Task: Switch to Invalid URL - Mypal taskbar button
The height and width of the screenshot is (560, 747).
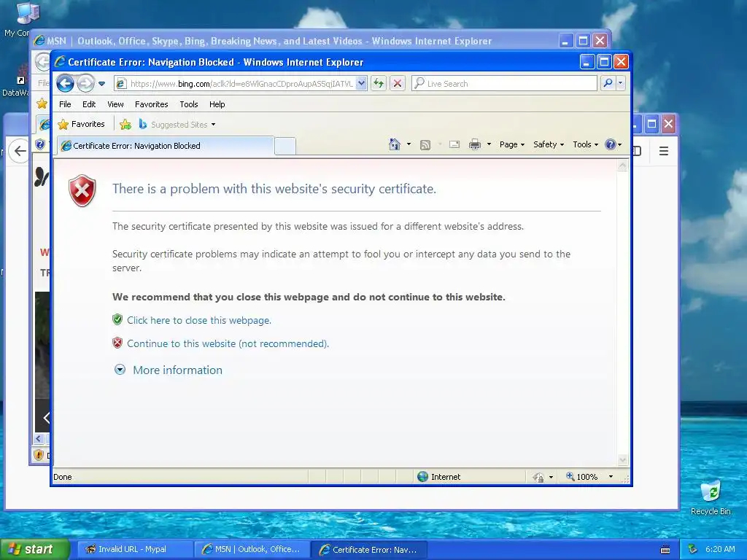Action: click(x=135, y=549)
